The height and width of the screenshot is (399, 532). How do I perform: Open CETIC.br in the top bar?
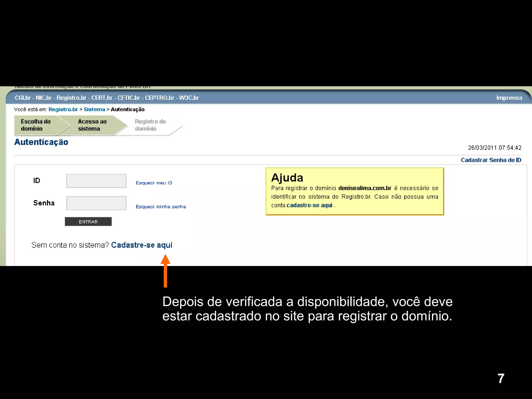tap(129, 98)
